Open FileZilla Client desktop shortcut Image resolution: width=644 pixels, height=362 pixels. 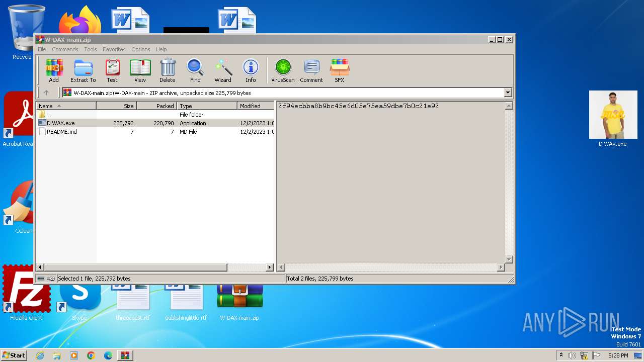[x=26, y=293]
